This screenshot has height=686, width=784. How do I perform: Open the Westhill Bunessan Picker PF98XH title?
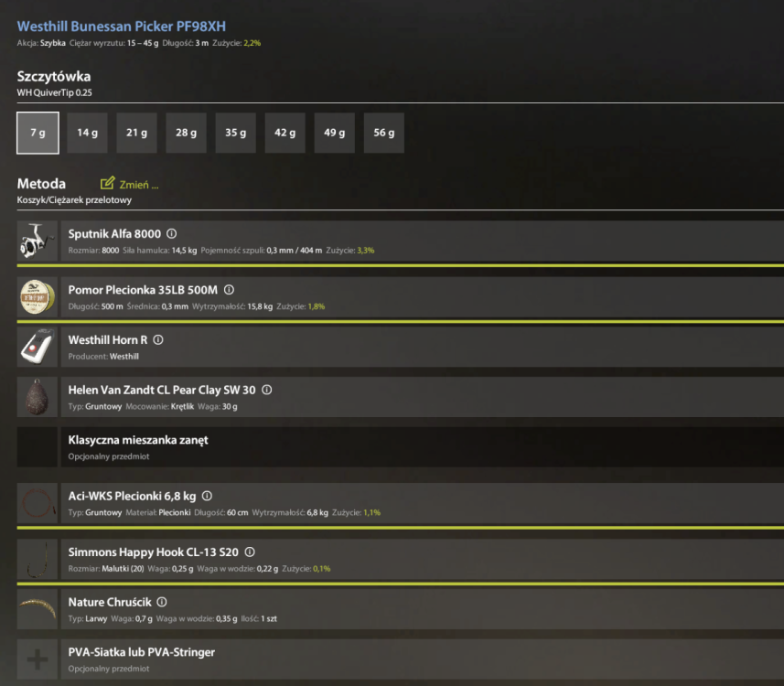[122, 26]
